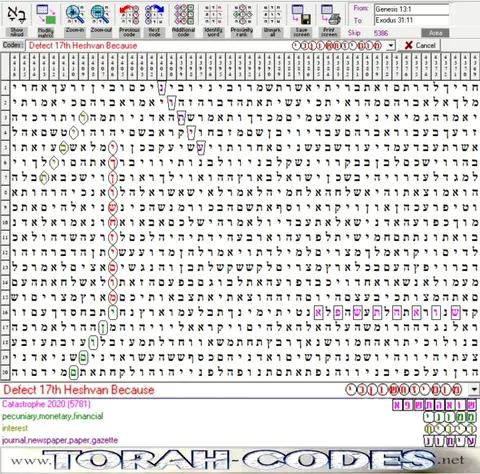Click the From field showing Genesis 13:1
The height and width of the screenshot is (474, 480).
coord(411,9)
